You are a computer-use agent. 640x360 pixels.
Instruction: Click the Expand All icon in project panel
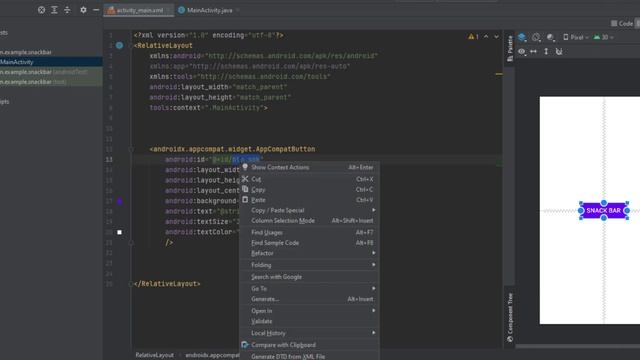(x=54, y=10)
